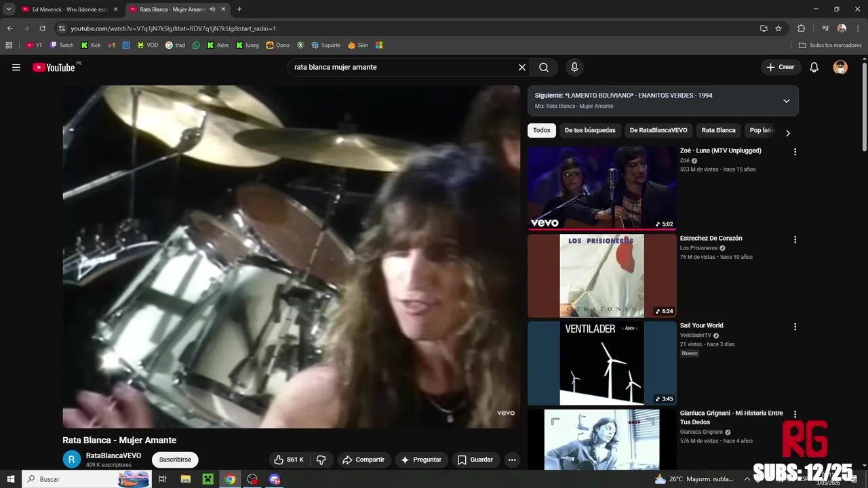868x488 pixels.
Task: Open Estrechez De Corazón thumbnail
Action: [601, 276]
